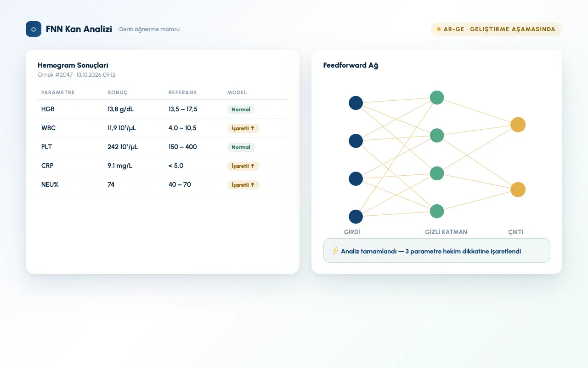Select the bottom input layer node
The image size is (588, 368).
point(356,217)
